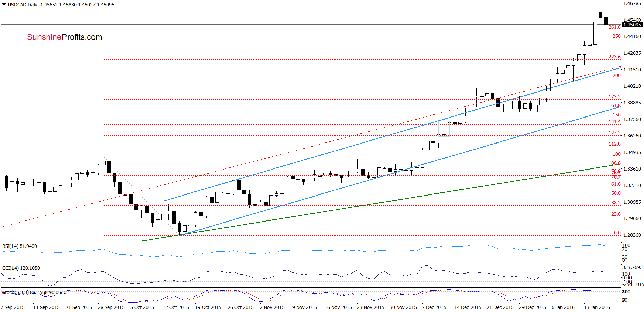The image size is (644, 312).
Task: Select the 0.0 Fibonacci level label
Action: [x=617, y=233]
